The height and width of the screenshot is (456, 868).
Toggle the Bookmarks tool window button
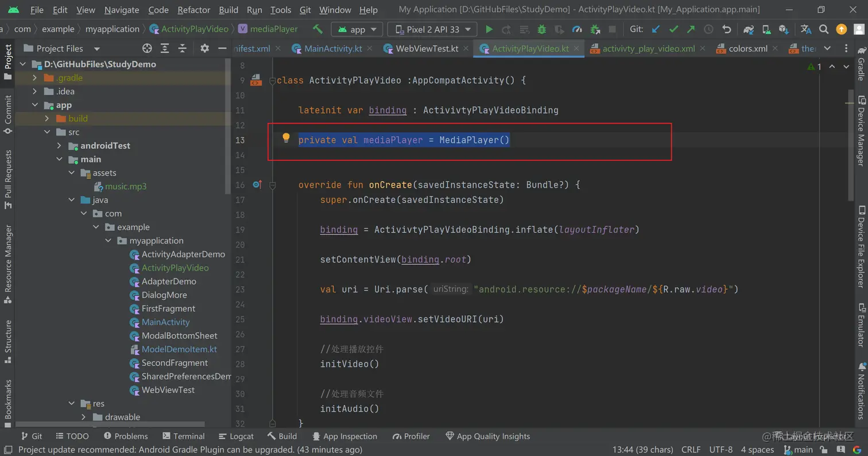pyautogui.click(x=7, y=403)
